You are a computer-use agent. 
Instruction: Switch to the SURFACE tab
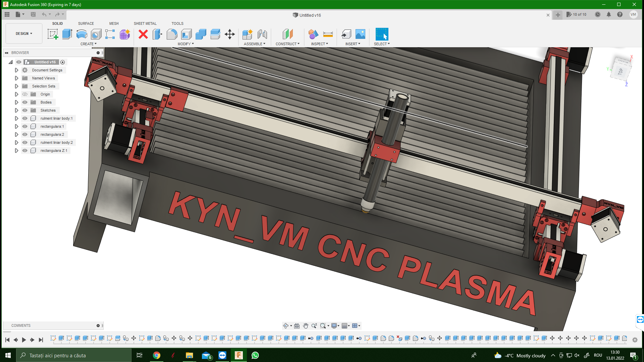[86, 23]
